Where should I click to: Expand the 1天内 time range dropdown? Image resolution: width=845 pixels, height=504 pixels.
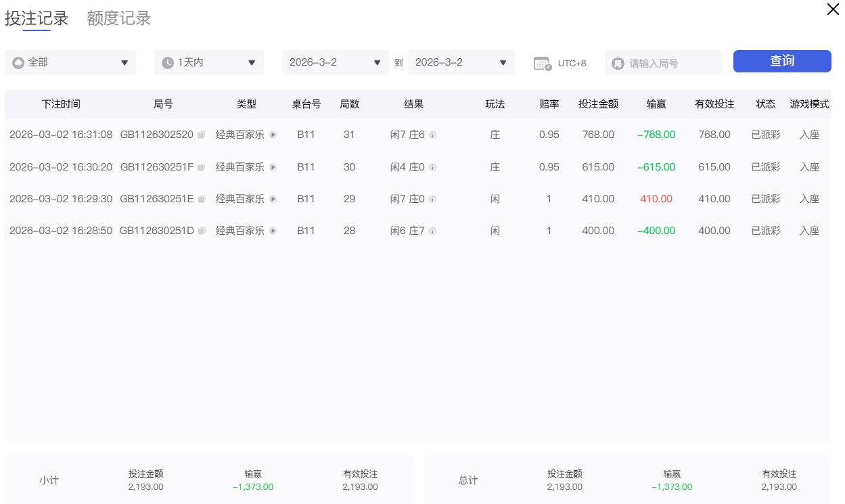[208, 63]
